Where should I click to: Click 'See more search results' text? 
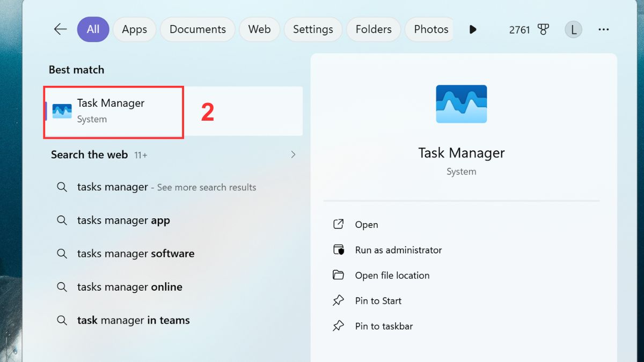tap(207, 187)
